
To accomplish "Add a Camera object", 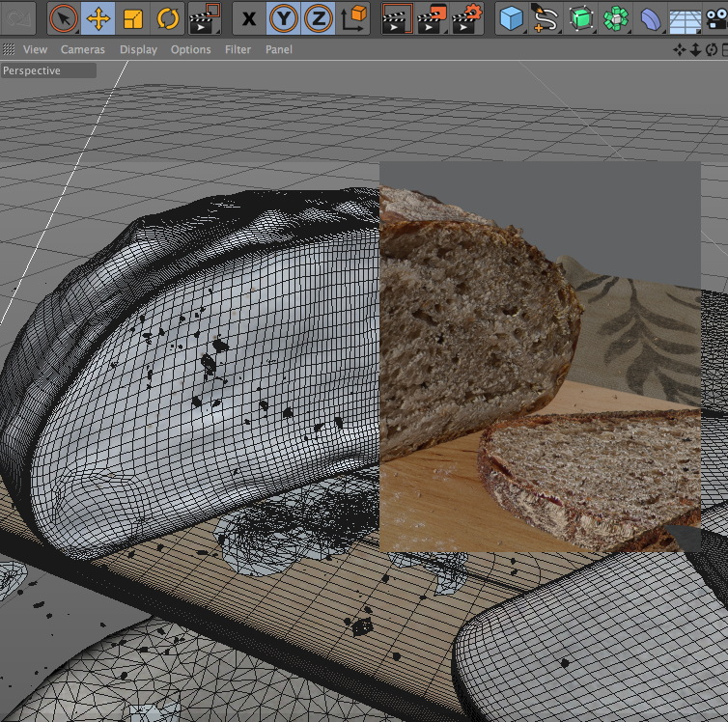I will click(716, 18).
